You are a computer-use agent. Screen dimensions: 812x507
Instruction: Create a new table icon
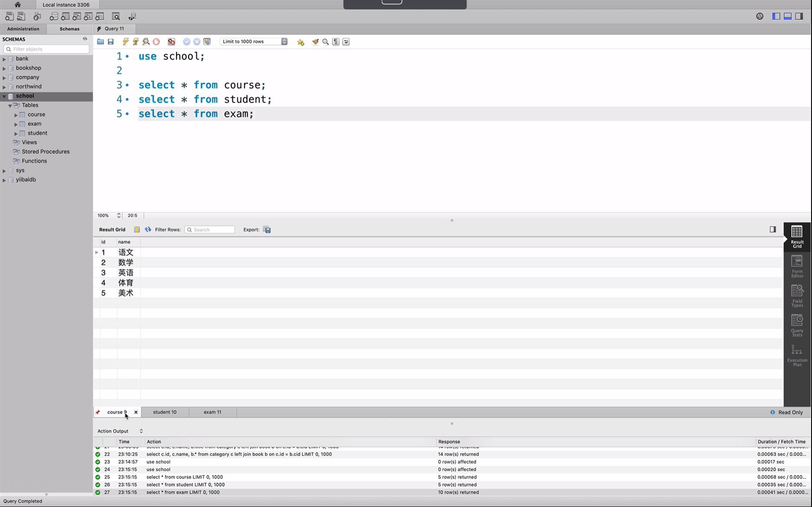tap(65, 16)
